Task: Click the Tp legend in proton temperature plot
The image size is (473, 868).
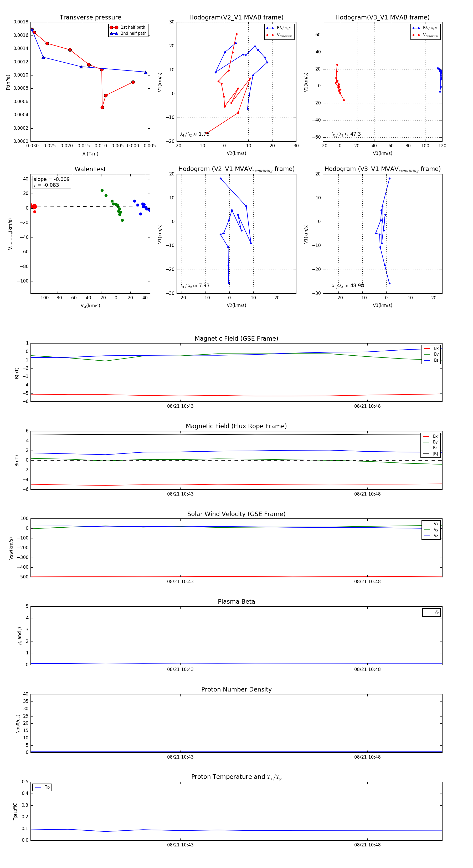Action: [x=42, y=788]
